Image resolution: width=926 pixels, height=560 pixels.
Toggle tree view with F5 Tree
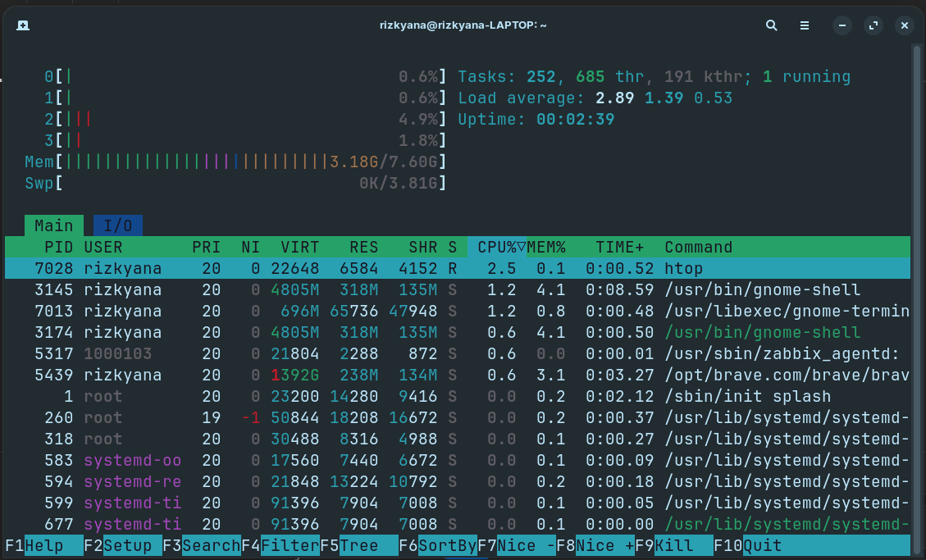359,545
